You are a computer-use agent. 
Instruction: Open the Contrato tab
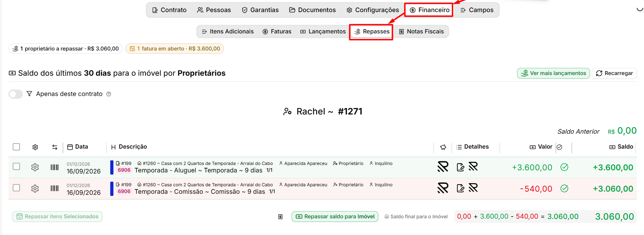click(169, 10)
